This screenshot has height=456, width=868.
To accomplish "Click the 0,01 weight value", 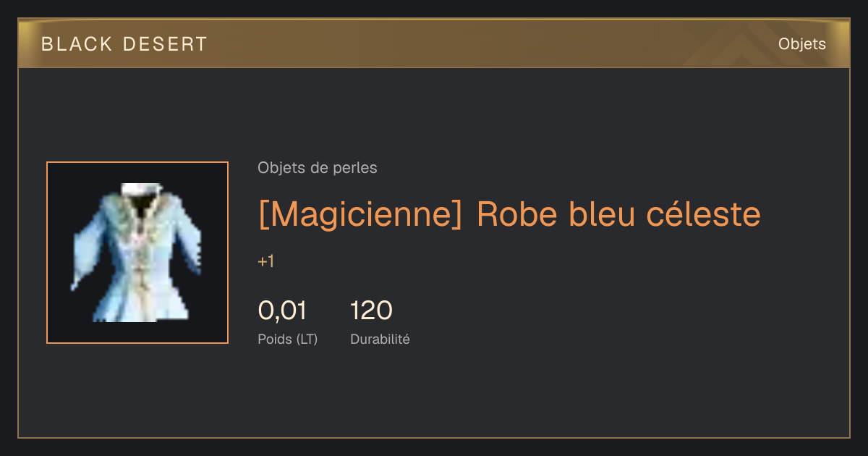I will tap(282, 311).
